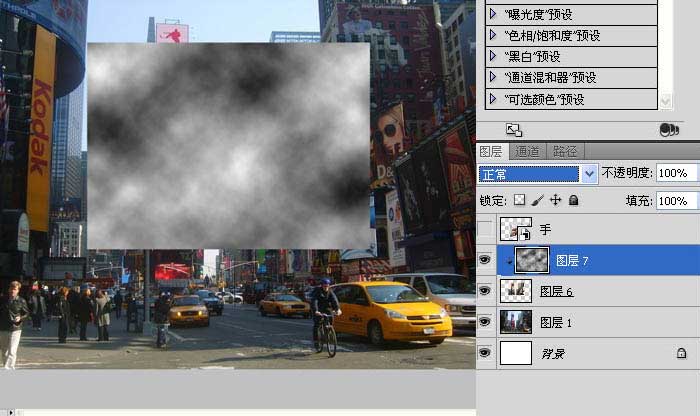Image resolution: width=700 pixels, height=416 pixels.
Task: Toggle visibility of 图层 1 layer
Action: pos(486,322)
